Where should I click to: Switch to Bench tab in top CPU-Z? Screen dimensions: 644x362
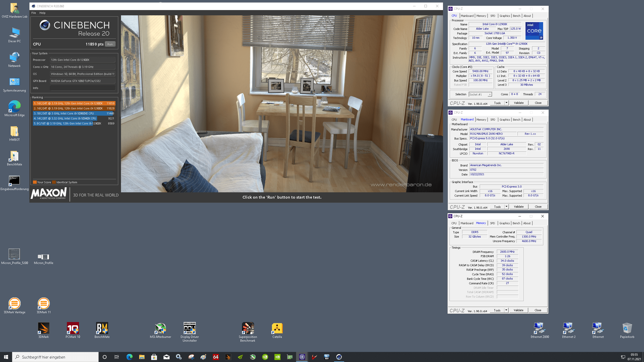coord(516,16)
